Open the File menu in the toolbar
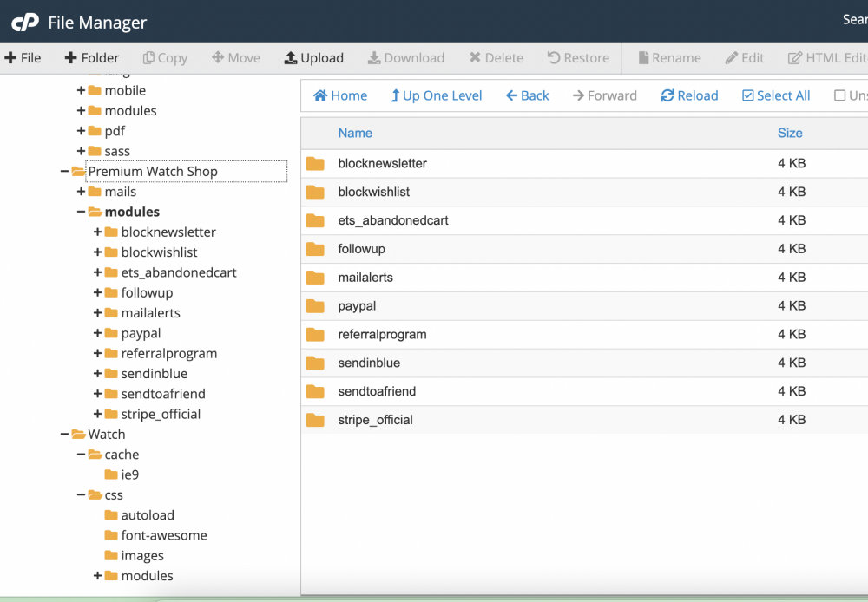The image size is (868, 602). 23,57
